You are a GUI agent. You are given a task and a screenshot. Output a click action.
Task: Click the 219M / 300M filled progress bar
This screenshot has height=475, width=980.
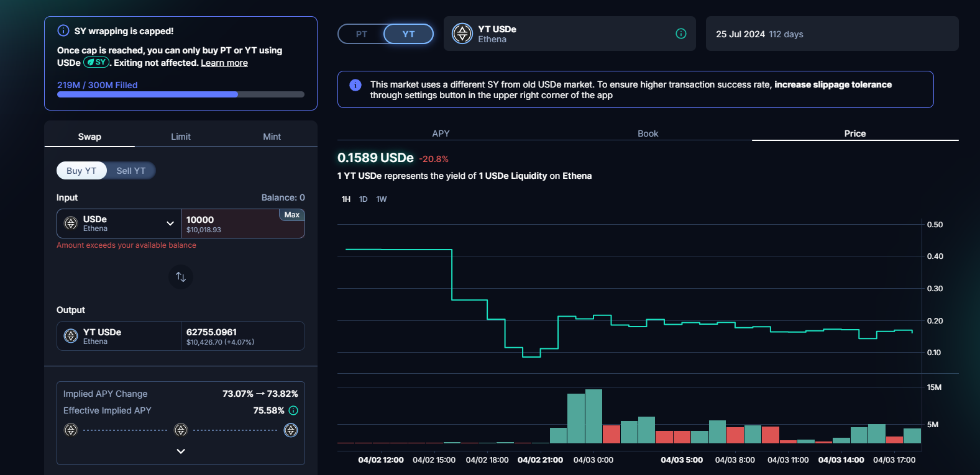(x=181, y=94)
